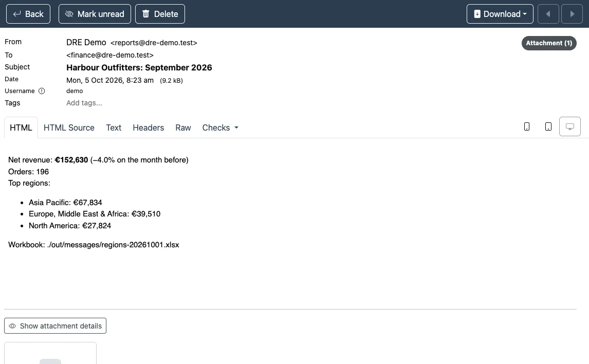Image resolution: width=589 pixels, height=364 pixels.
Task: Preview email in phone view
Action: click(527, 126)
